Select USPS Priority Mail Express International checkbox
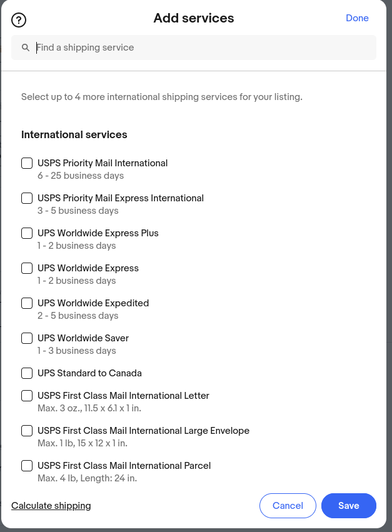The image size is (392, 532). (x=27, y=198)
